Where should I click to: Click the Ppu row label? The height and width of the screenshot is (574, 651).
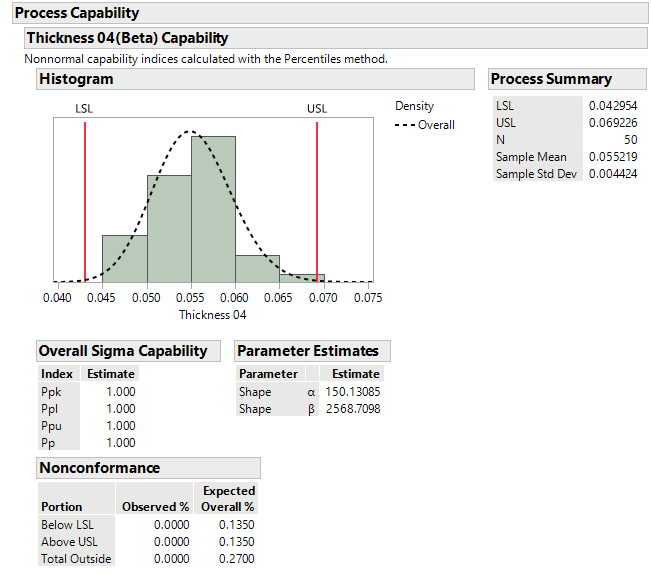(51, 426)
